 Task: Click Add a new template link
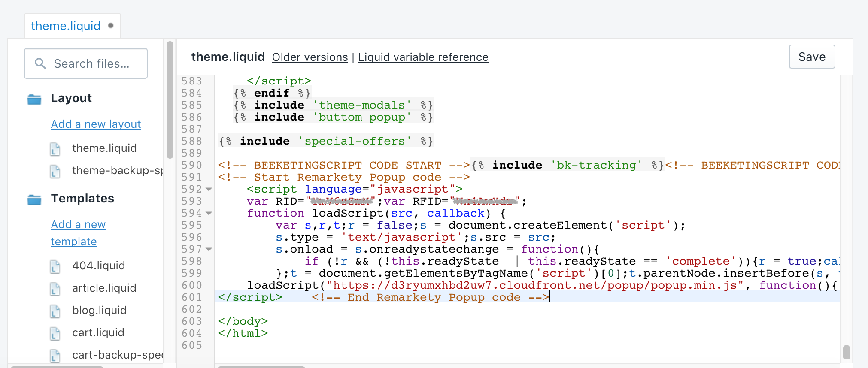[78, 233]
